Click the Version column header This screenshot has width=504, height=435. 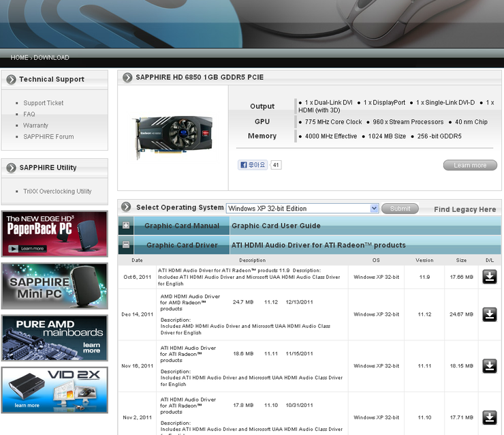[x=424, y=260]
